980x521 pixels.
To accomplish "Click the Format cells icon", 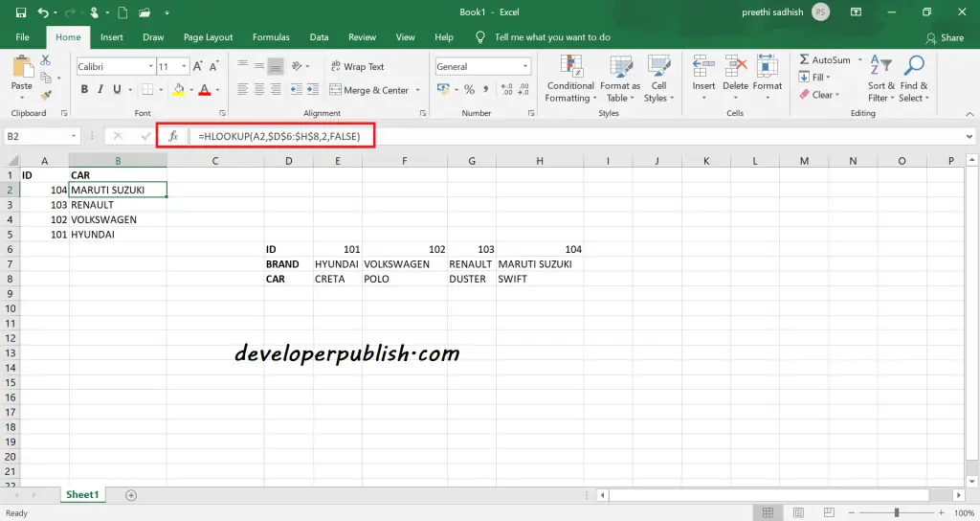I will 768,66.
